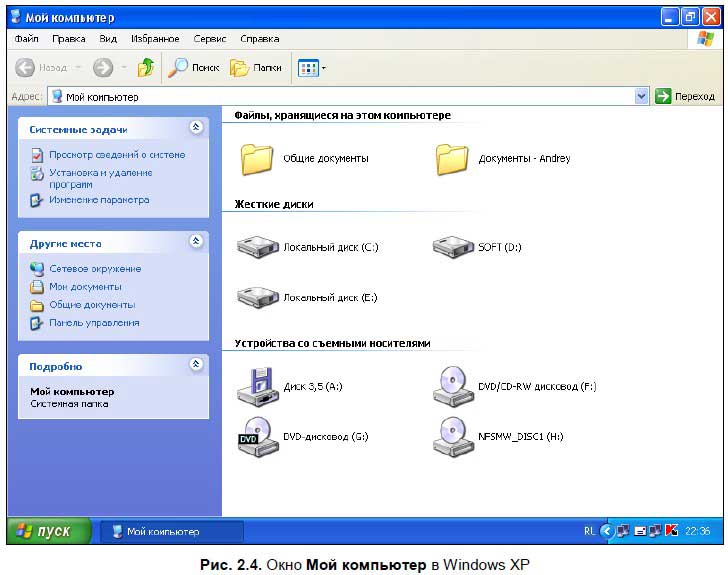728x575 pixels.
Task: Open the Сервис menu
Action: tap(210, 39)
